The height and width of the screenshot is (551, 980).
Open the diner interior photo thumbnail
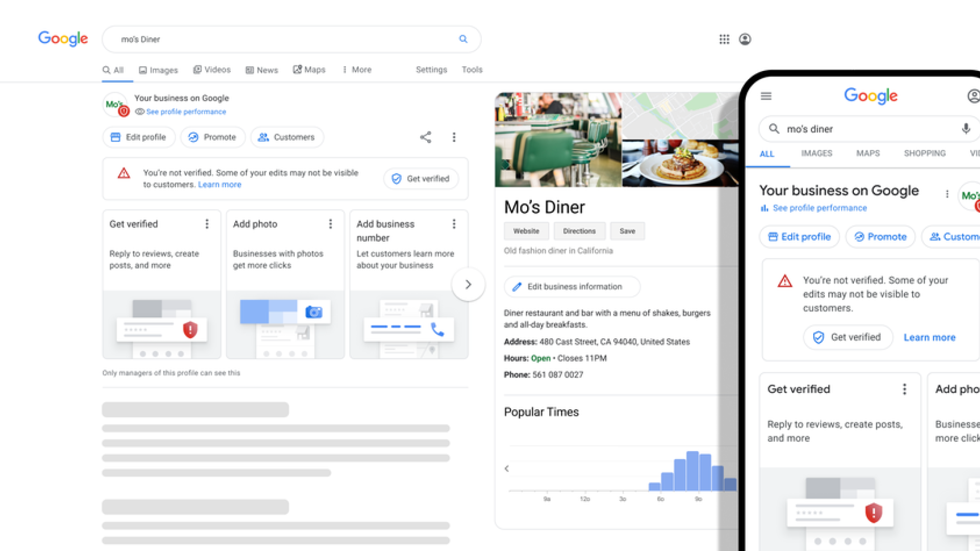click(558, 139)
